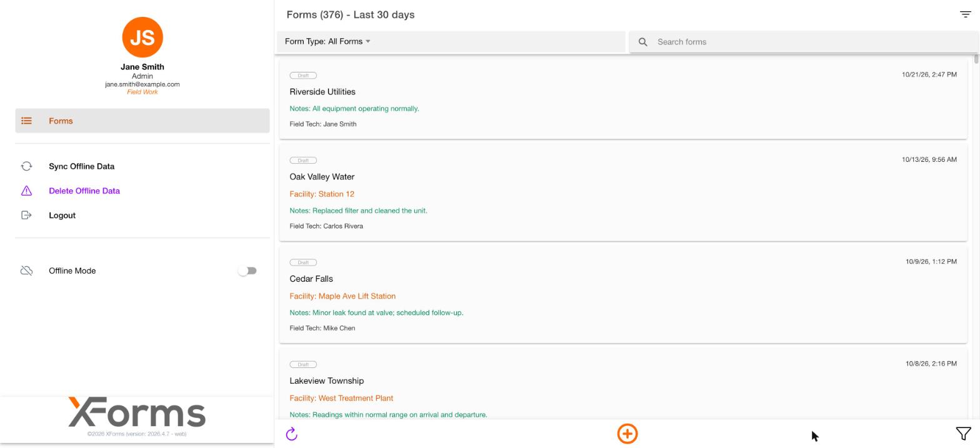Screen dimensions: 980x448
Task: Click the JS user avatar
Action: (x=142, y=37)
